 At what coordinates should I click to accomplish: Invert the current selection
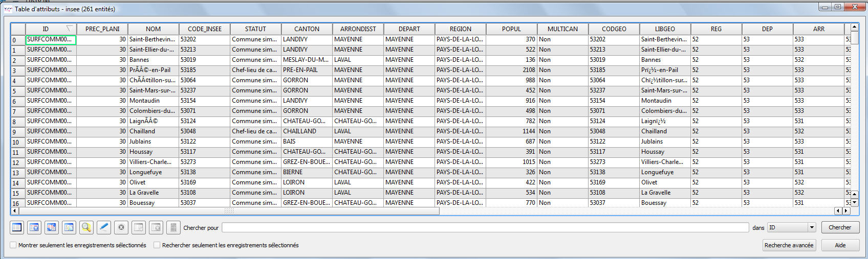pos(52,227)
